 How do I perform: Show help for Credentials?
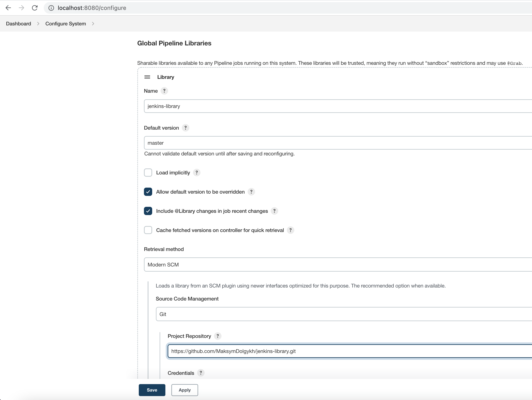click(x=201, y=373)
